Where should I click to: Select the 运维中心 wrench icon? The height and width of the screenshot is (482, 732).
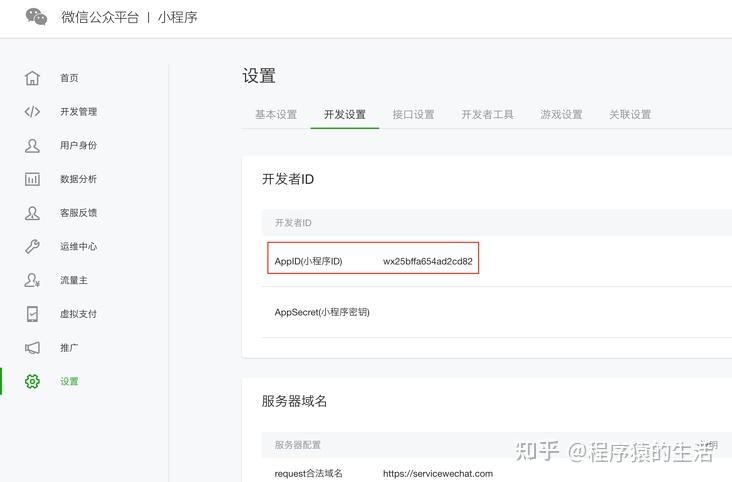(32, 246)
